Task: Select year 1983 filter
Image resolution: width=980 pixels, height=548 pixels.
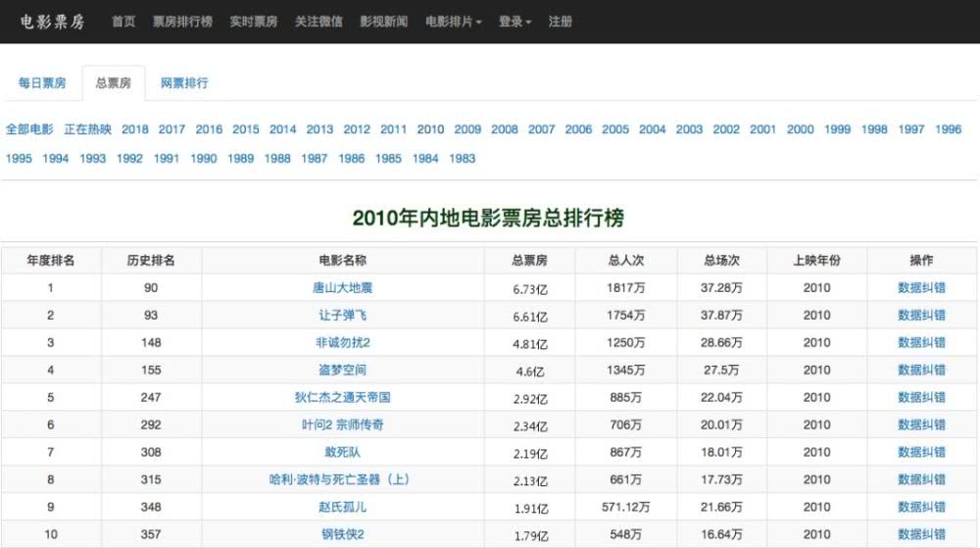Action: 462,158
